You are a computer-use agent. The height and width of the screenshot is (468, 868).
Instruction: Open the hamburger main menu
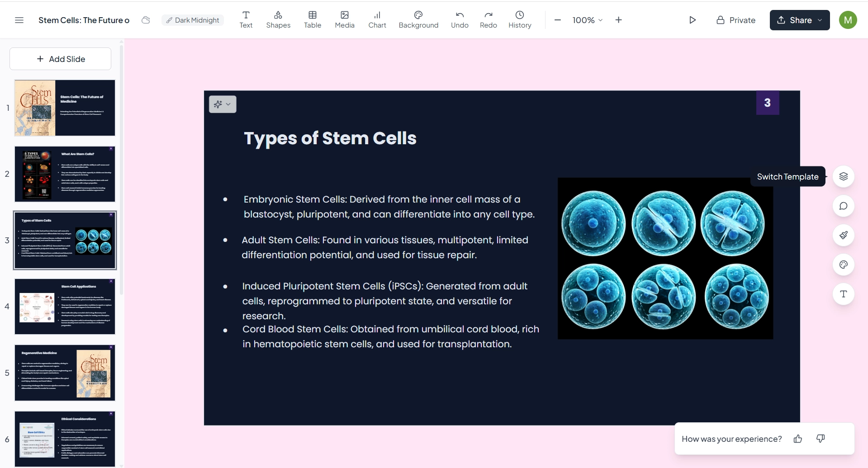(19, 20)
